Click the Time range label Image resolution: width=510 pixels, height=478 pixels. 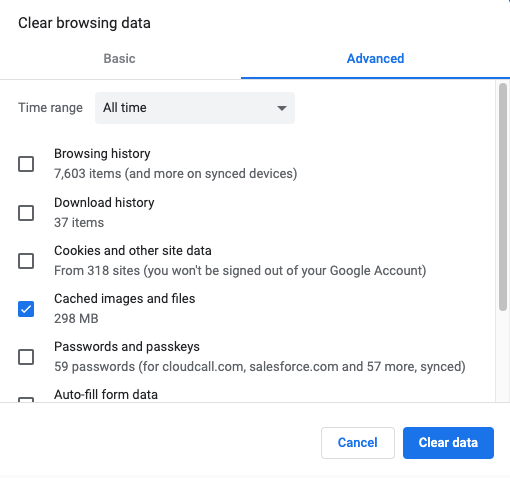coord(50,108)
